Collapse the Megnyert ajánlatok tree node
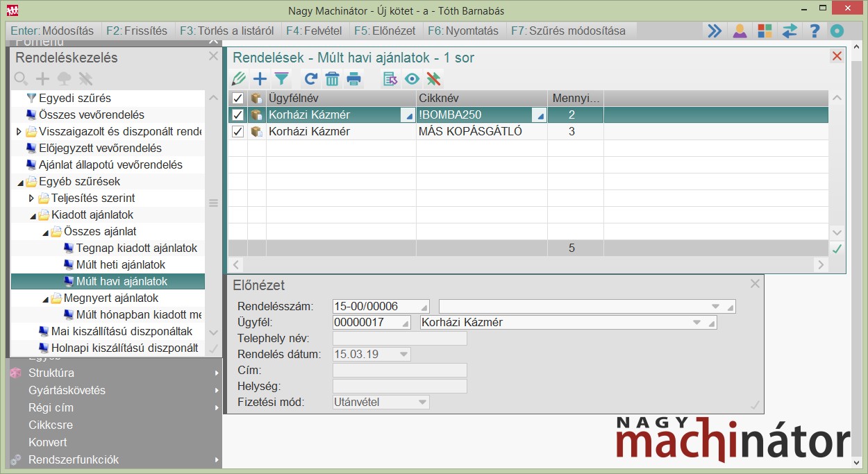 coord(44,299)
